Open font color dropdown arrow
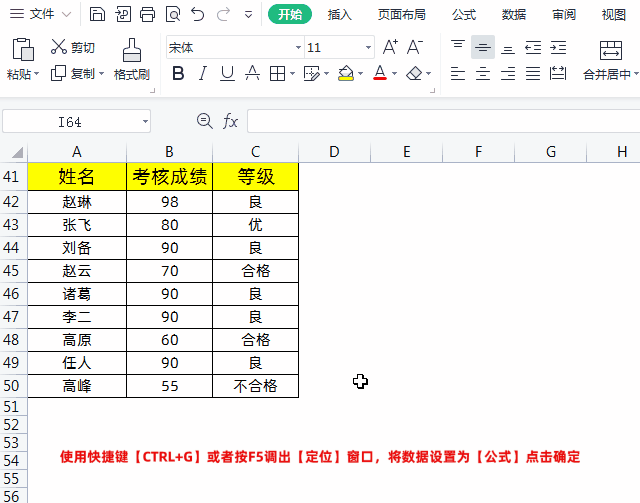 click(x=394, y=74)
